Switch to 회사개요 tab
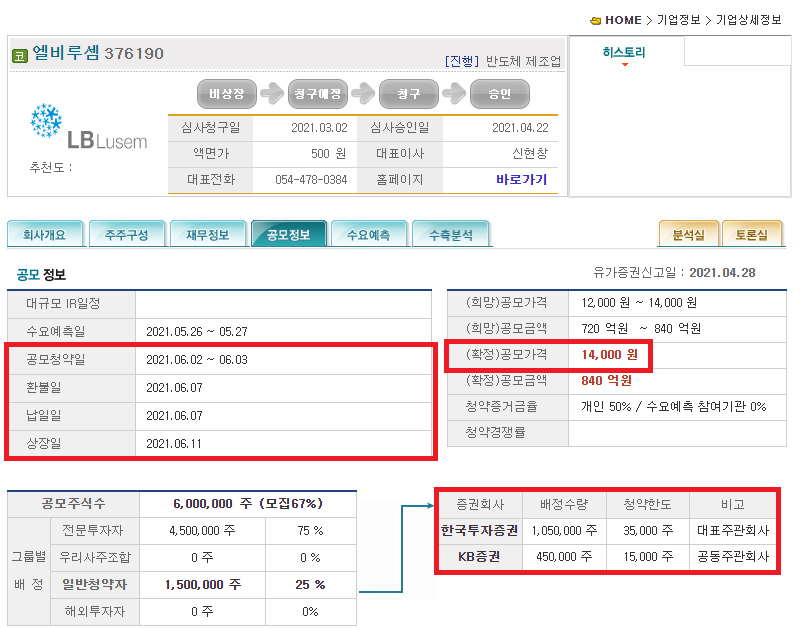The height and width of the screenshot is (628, 802). tap(44, 235)
